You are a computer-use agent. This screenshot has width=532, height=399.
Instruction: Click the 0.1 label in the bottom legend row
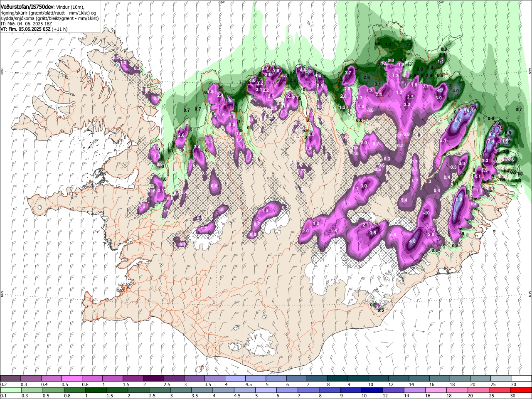tap(3, 396)
